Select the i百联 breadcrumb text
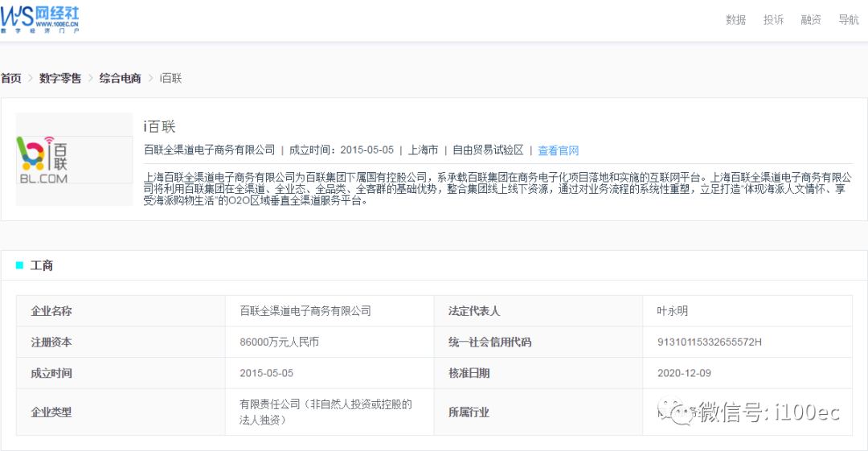Screen dimensions: 868x451 (170, 78)
